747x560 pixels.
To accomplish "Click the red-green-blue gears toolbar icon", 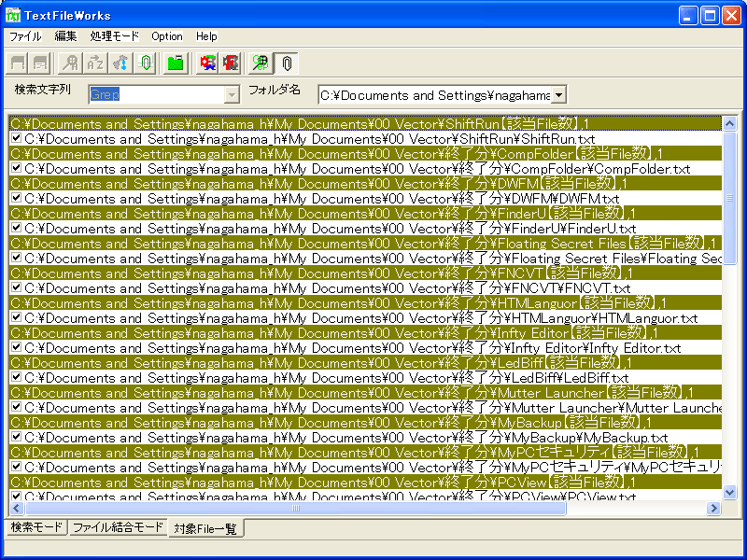I will 207,63.
